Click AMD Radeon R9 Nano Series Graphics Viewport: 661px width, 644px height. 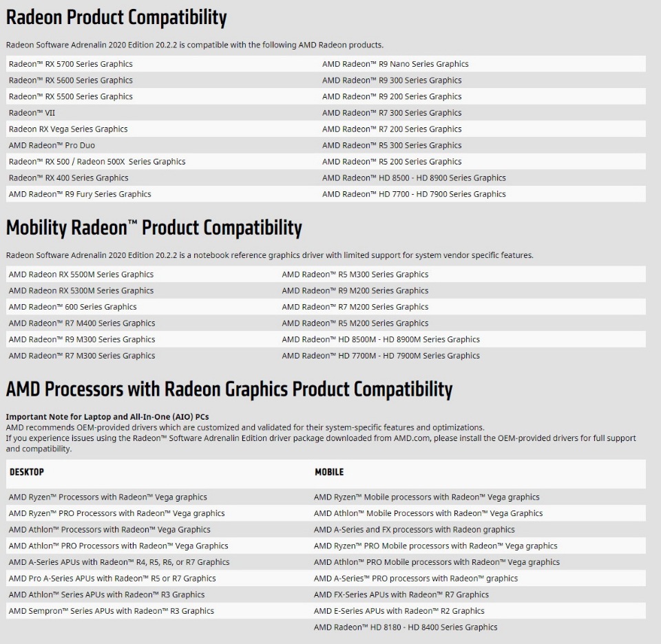click(395, 64)
